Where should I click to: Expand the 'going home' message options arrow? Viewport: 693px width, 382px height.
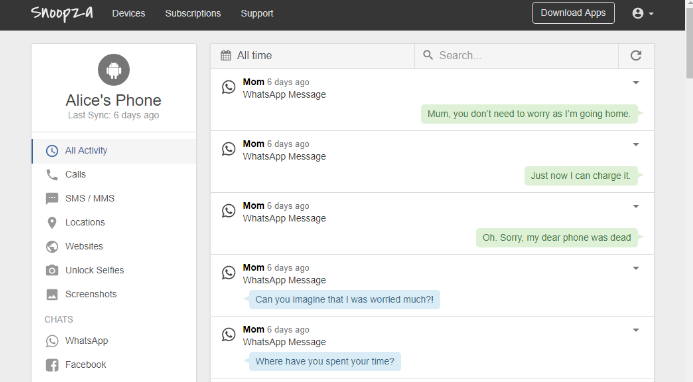pos(636,83)
